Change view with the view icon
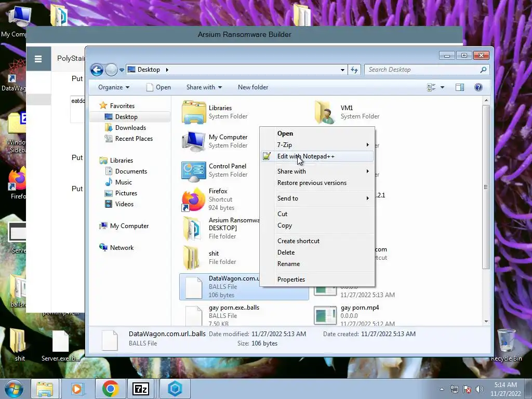 click(431, 87)
